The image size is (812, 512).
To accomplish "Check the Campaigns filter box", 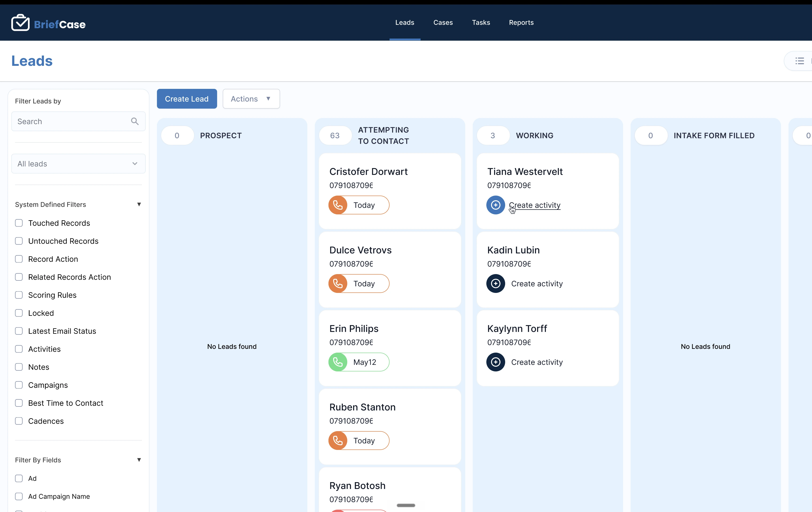I will click(x=19, y=385).
